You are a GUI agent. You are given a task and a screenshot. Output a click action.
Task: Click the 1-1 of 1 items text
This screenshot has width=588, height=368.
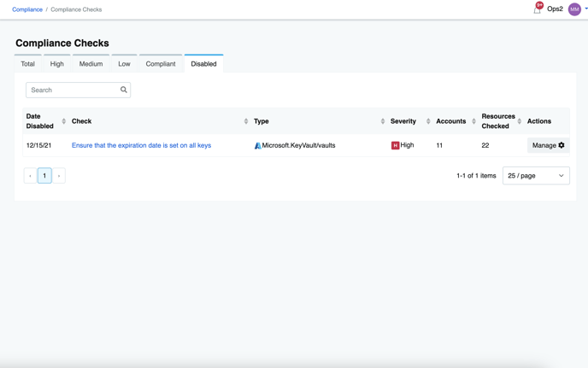476,176
